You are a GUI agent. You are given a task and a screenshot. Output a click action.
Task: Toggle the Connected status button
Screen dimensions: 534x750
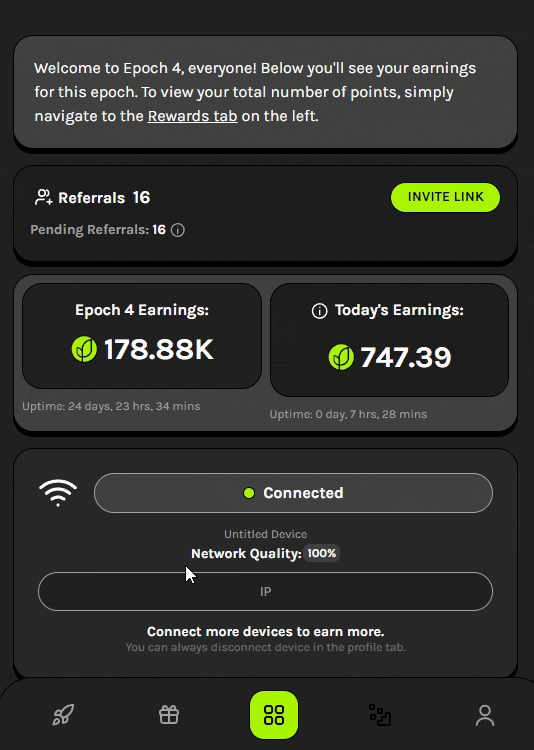293,493
